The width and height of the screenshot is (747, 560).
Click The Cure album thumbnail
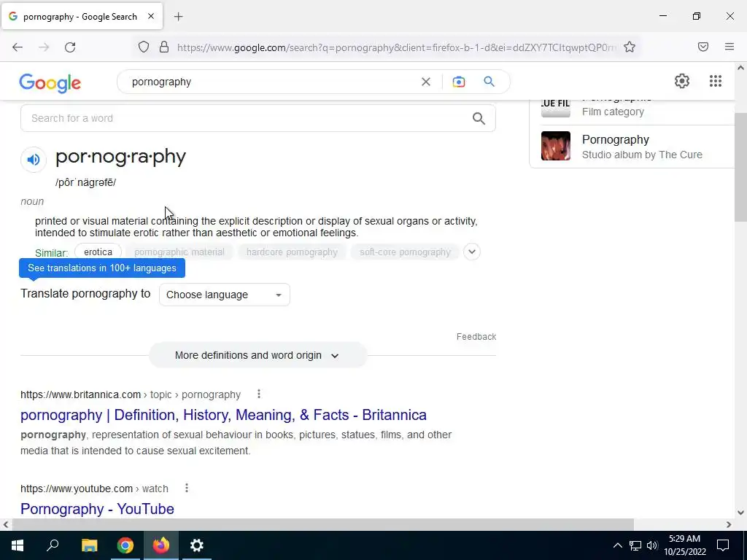[555, 146]
